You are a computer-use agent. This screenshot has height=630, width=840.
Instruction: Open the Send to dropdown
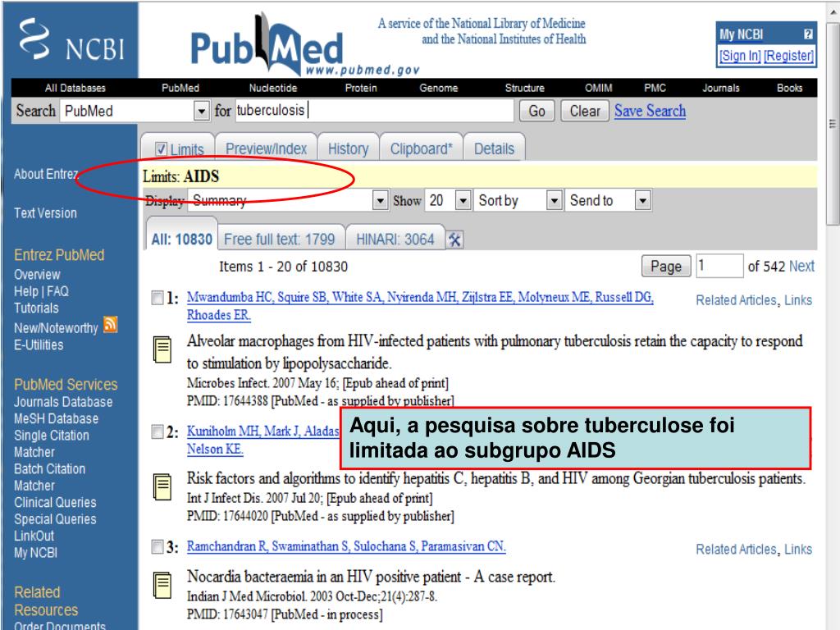642,201
